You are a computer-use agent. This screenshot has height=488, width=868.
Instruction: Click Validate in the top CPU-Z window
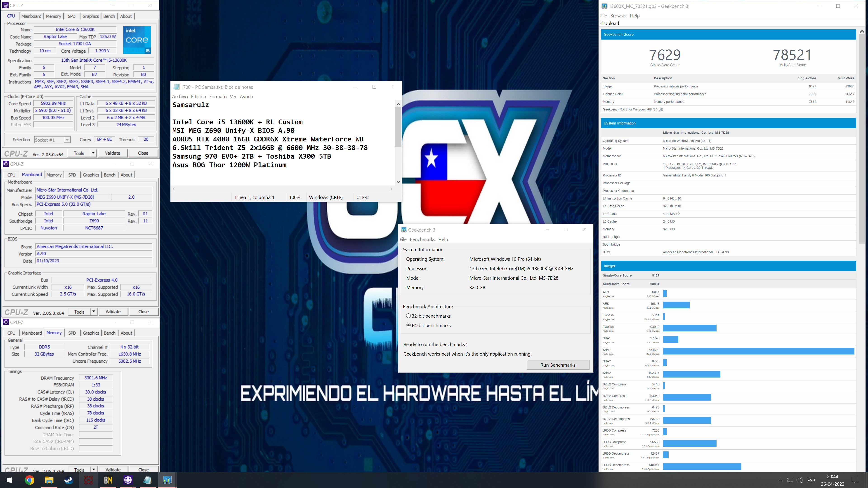113,153
